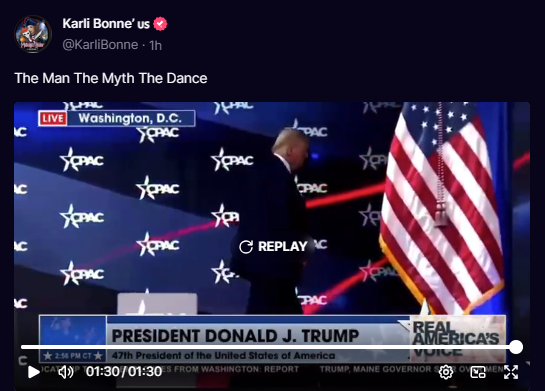Open Karli Bonne's profile avatar
The height and width of the screenshot is (391, 545).
coord(33,34)
